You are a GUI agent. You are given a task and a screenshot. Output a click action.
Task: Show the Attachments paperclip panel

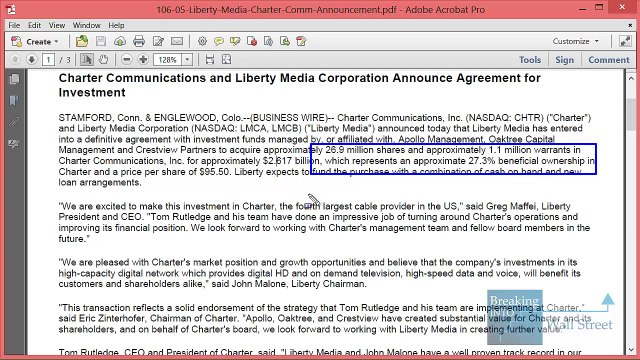(14, 122)
